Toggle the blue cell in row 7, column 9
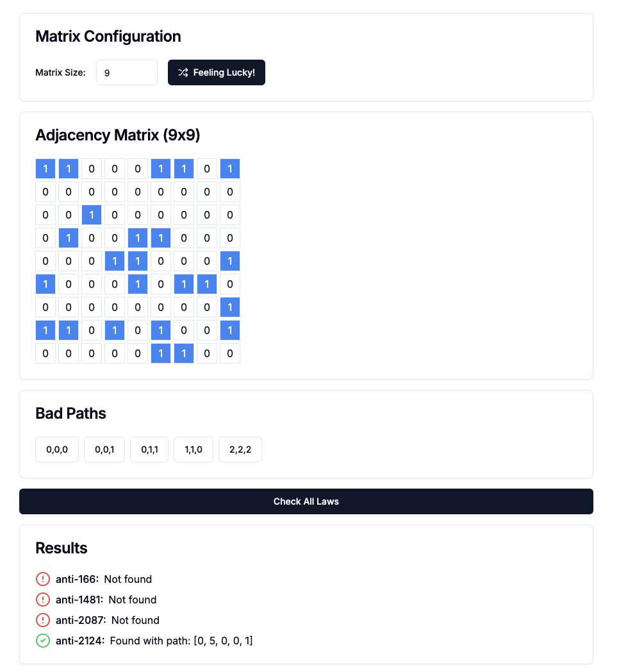Screen dimensions: 619x672 230,307
